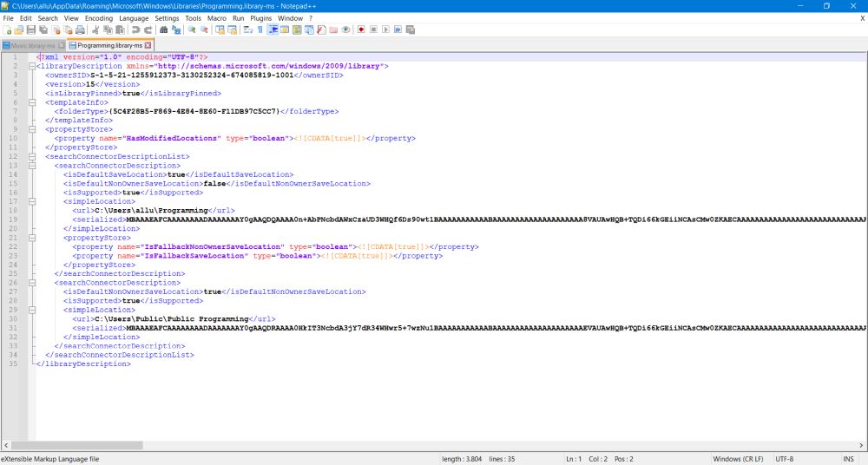Click the Close document toolbar icon
The width and height of the screenshot is (868, 465).
[56, 29]
